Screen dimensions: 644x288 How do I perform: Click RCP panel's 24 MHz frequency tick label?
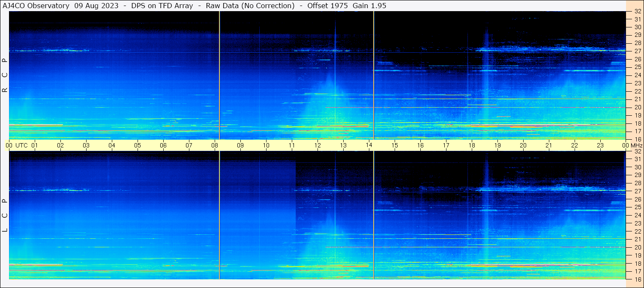pos(638,75)
